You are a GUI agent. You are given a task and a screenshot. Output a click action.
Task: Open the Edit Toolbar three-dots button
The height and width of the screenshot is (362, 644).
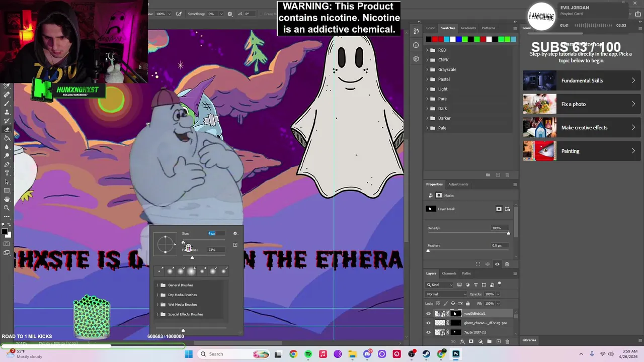tap(7, 216)
